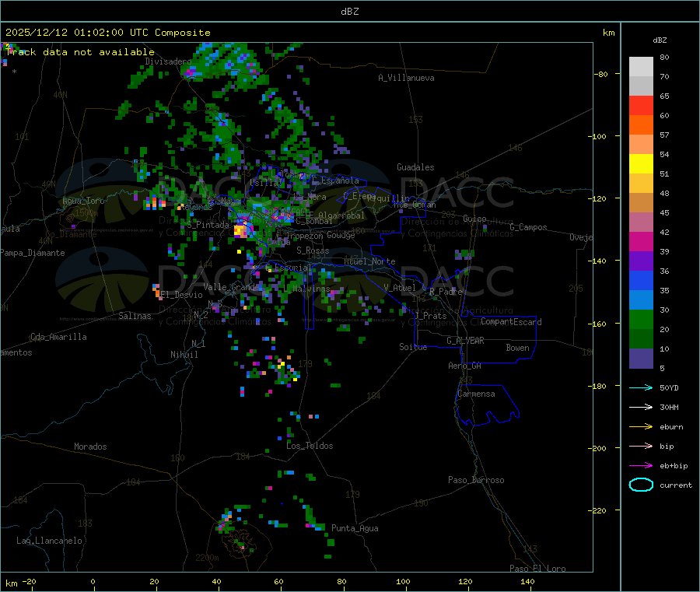Click the 'El_Desvio' map label

[181, 295]
